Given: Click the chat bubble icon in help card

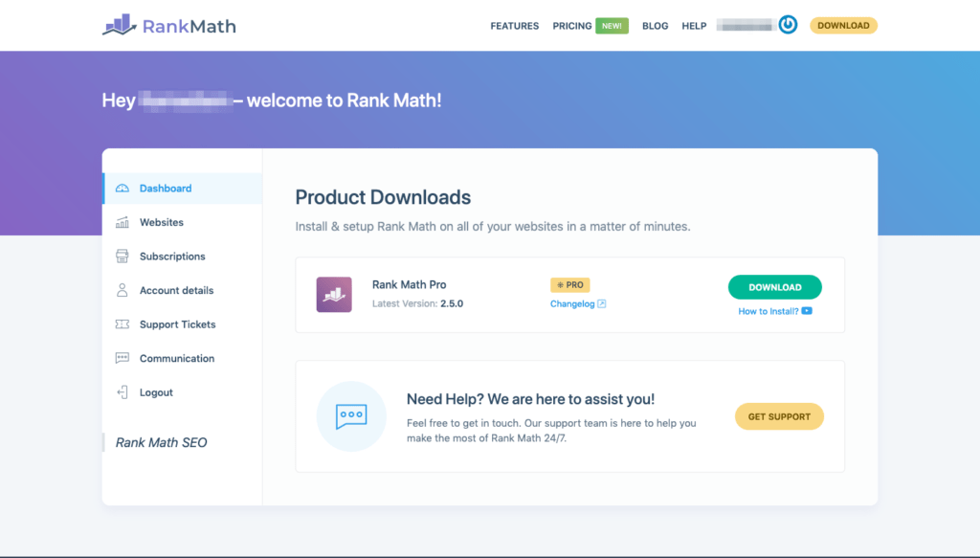Looking at the screenshot, I should click(x=351, y=416).
